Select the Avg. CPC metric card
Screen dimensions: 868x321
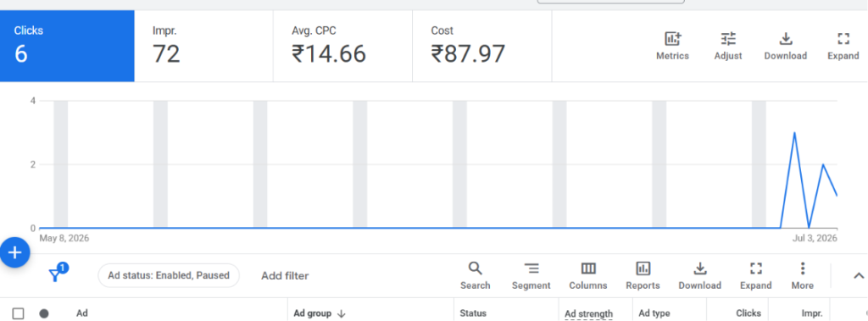(342, 46)
